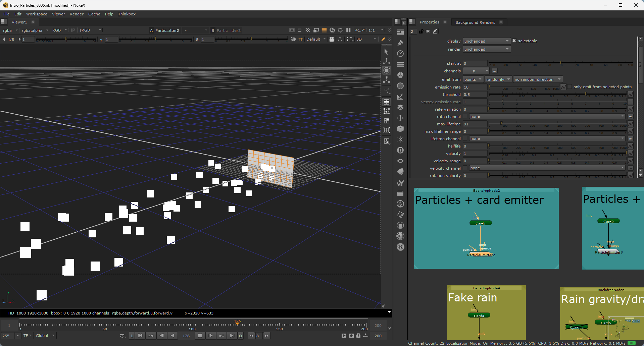Enable only emit from selected points
644x346 pixels.
coord(569,87)
